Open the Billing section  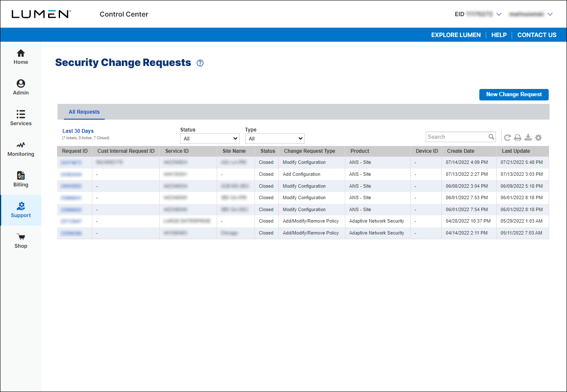click(x=20, y=180)
